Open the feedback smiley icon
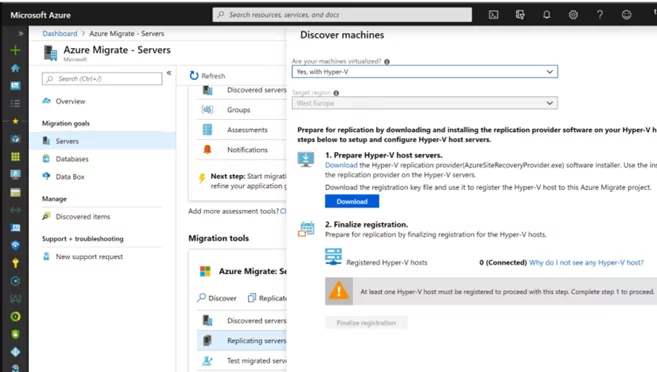Image resolution: width=657 pixels, height=372 pixels. (x=626, y=15)
